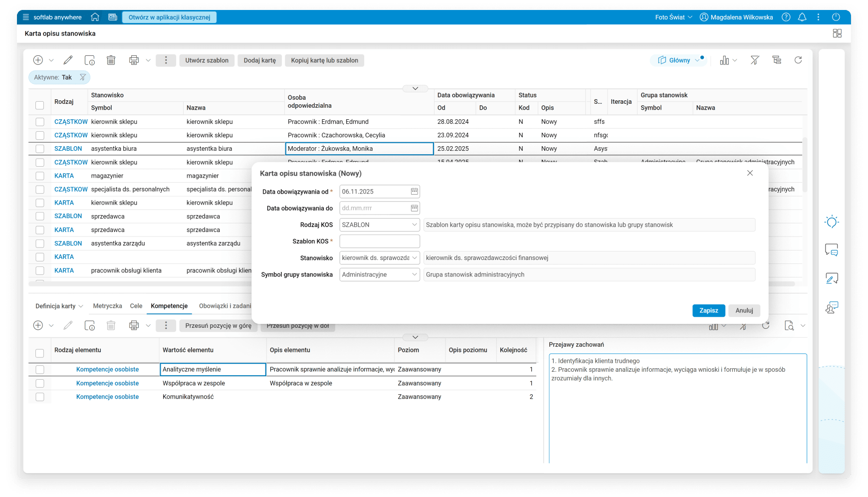This screenshot has height=497, width=868.
Task: Open the filter funnel icon in upper toolbar
Action: point(755,60)
